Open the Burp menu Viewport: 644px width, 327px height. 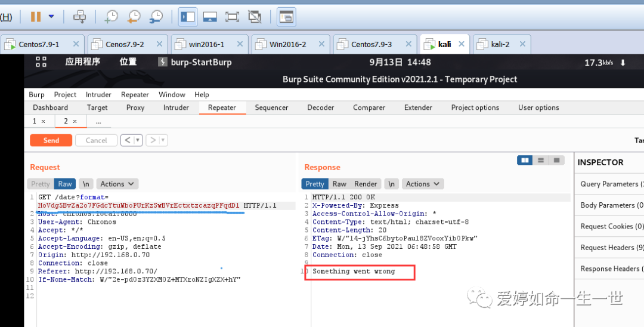click(36, 94)
